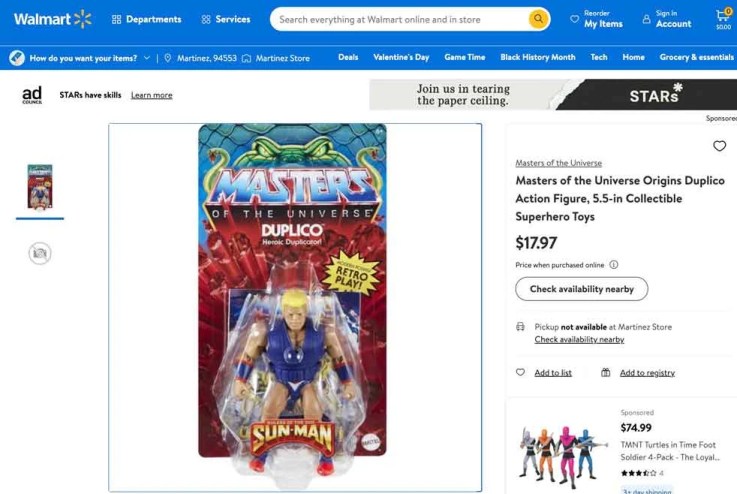
Task: Open the Departments menu
Action: pos(146,19)
